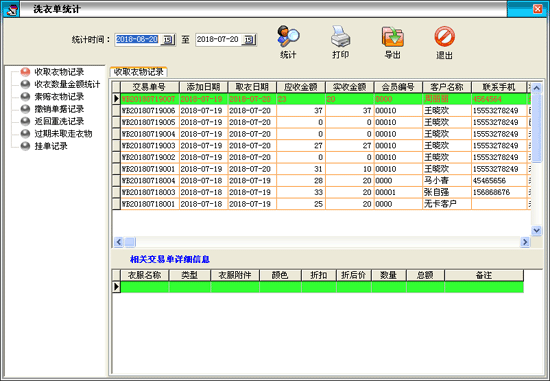The image size is (550, 381).
Task: Select order row WB20180719004
Action: click(321, 134)
